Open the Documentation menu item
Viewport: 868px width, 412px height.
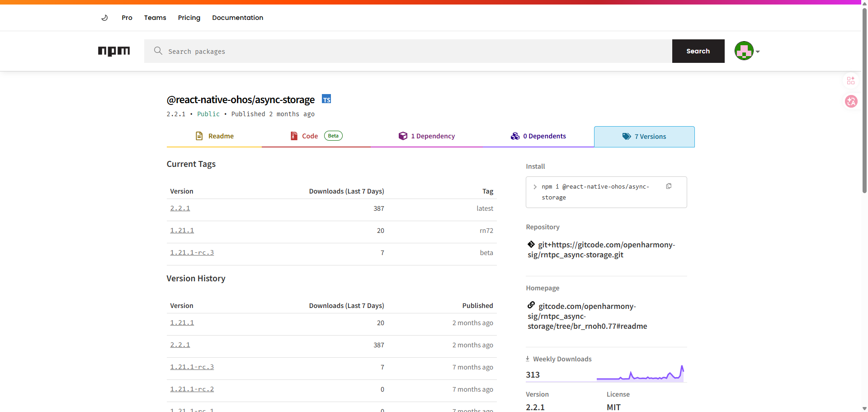click(237, 18)
